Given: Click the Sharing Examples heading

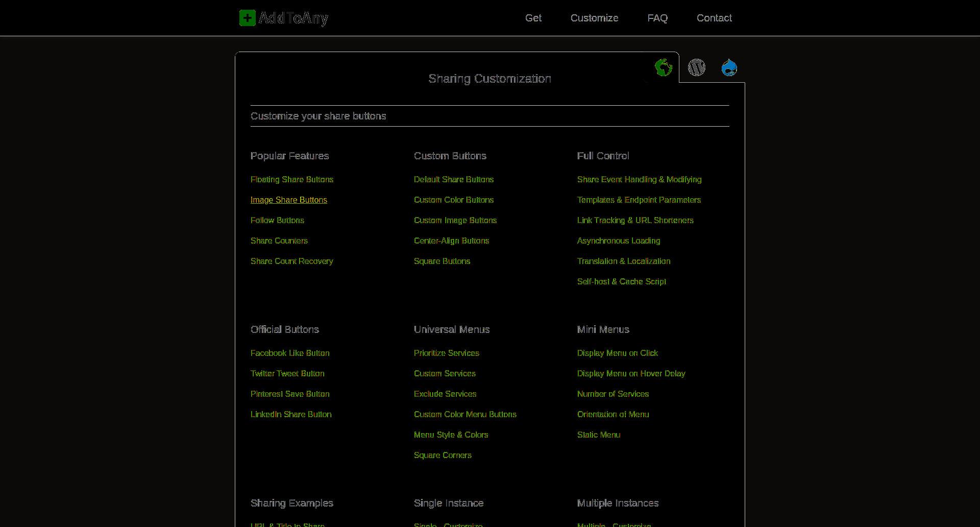Looking at the screenshot, I should click(x=292, y=503).
